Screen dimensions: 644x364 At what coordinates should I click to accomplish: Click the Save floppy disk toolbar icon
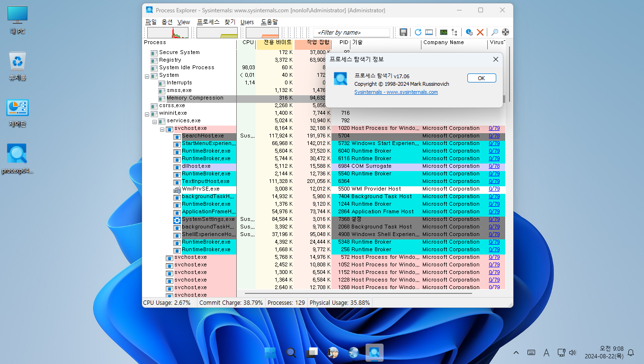(403, 32)
